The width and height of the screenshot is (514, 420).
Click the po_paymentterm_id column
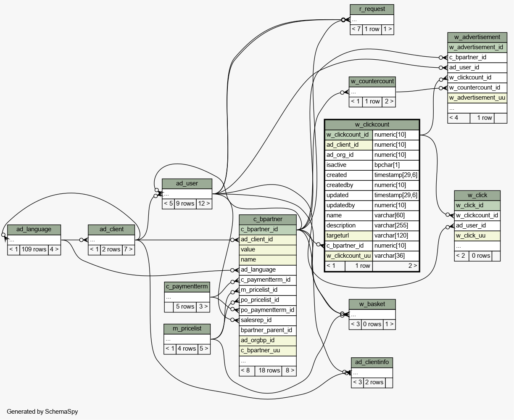[x=268, y=310]
